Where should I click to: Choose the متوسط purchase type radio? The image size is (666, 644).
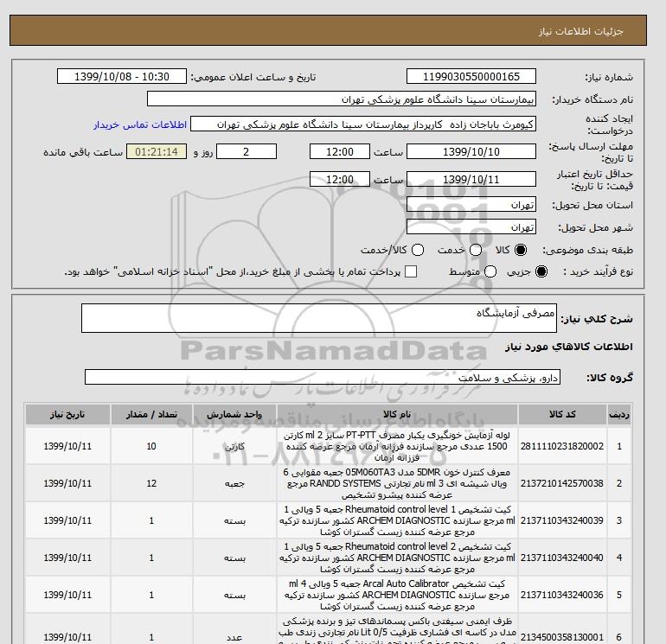tap(490, 271)
